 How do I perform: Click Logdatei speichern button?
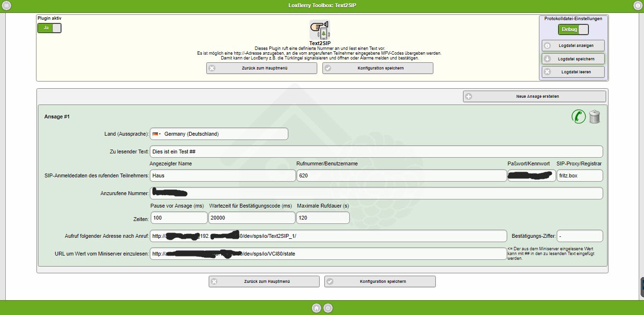573,58
